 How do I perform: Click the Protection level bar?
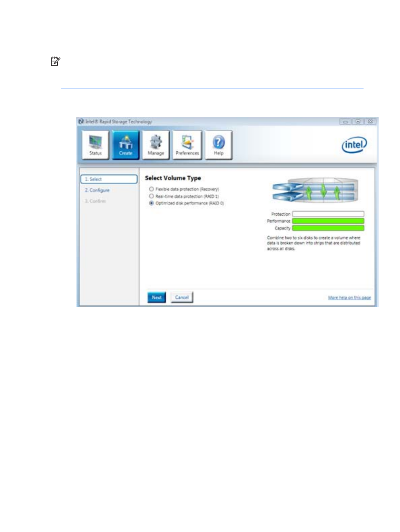click(x=328, y=214)
